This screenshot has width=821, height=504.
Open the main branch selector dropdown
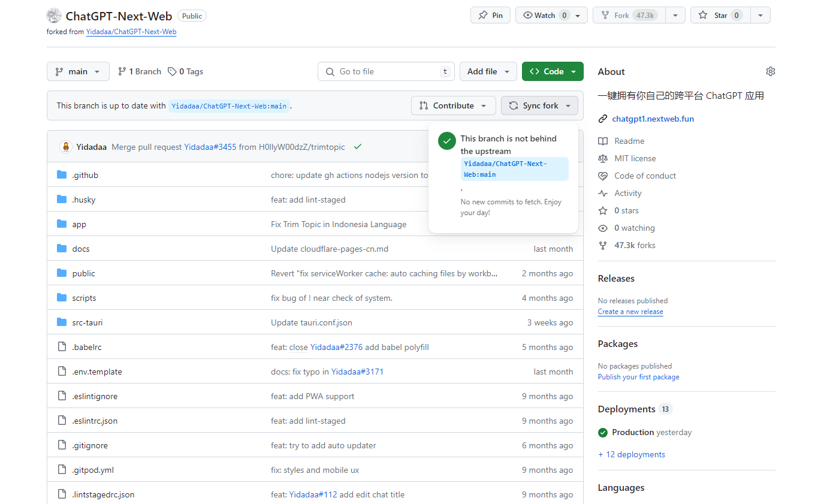coord(78,71)
